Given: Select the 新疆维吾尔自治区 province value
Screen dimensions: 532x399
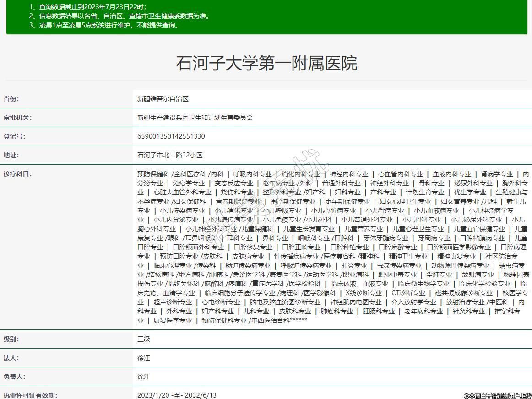Looking at the screenshot, I should tap(163, 99).
